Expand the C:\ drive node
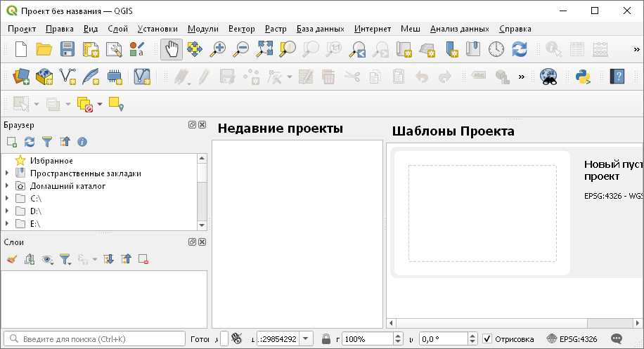The width and height of the screenshot is (644, 349). [7, 199]
